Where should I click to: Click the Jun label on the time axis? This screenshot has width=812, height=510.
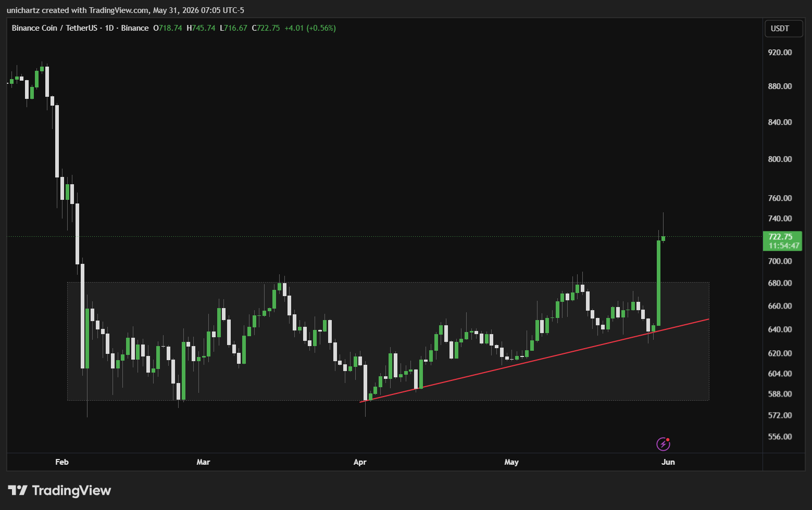pyautogui.click(x=668, y=462)
